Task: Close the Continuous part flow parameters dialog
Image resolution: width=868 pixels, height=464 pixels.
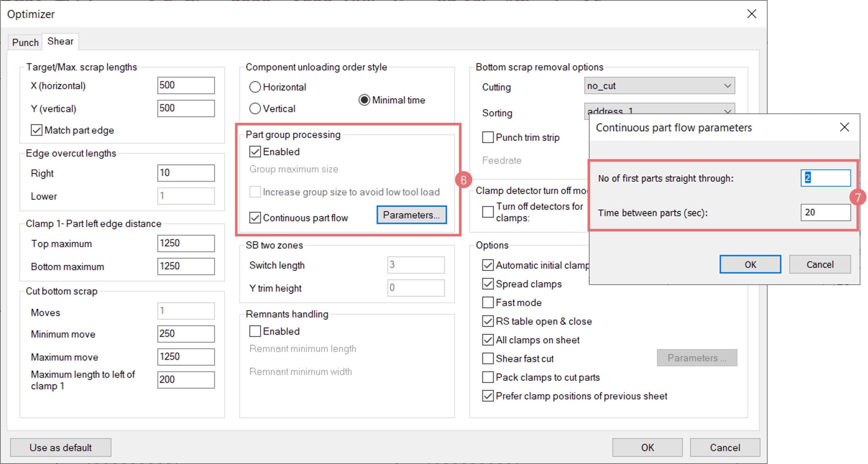Action: 844,127
